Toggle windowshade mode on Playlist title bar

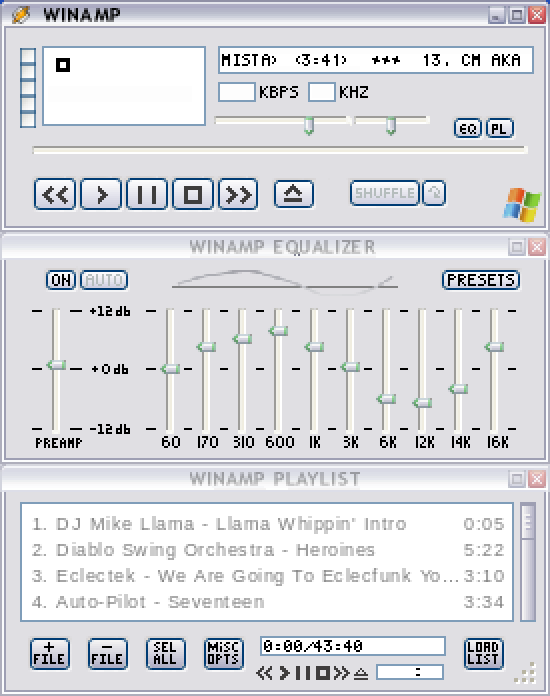point(516,479)
